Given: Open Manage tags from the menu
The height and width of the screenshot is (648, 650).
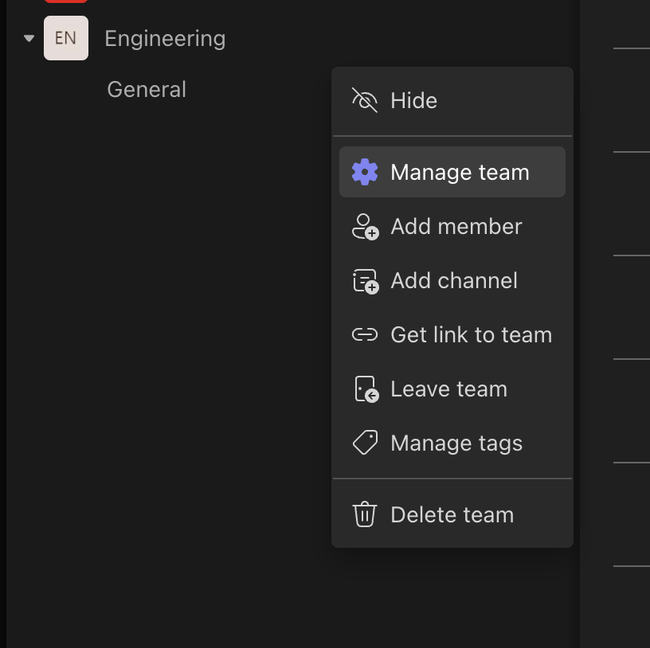Looking at the screenshot, I should pyautogui.click(x=456, y=443).
